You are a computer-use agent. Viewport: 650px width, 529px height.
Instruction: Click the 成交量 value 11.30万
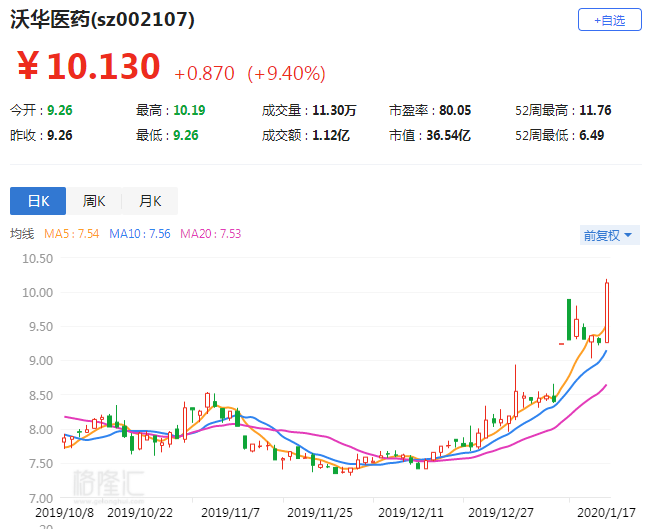(334, 110)
